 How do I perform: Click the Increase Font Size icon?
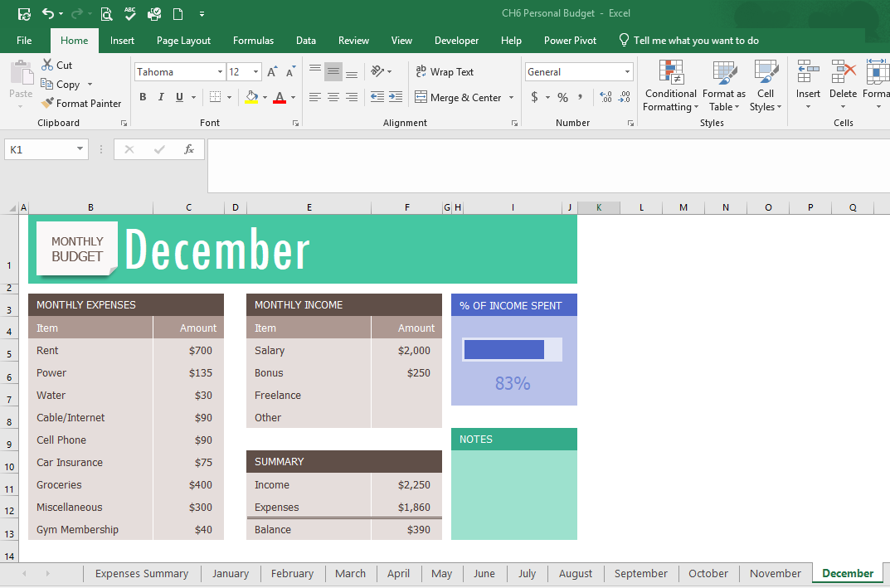tap(272, 72)
